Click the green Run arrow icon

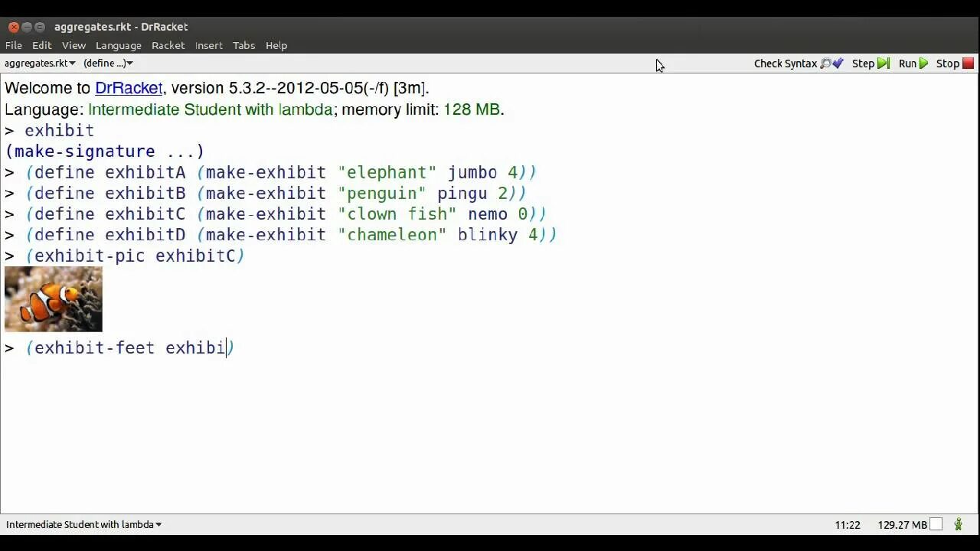pos(923,64)
